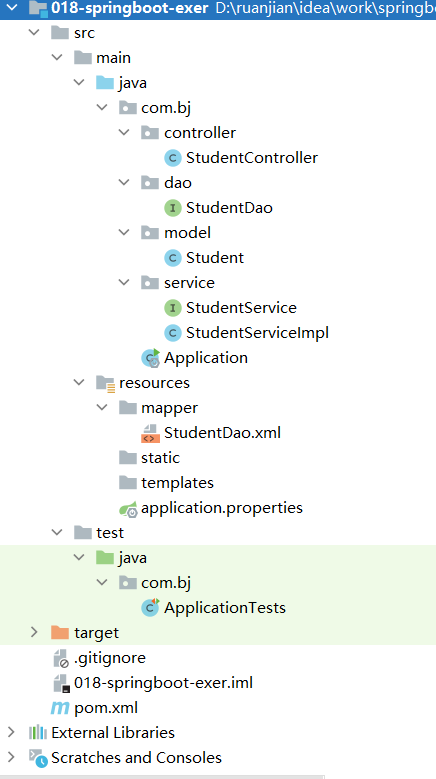Click the templates folder icon
This screenshot has width=436, height=779.
pyautogui.click(x=128, y=482)
